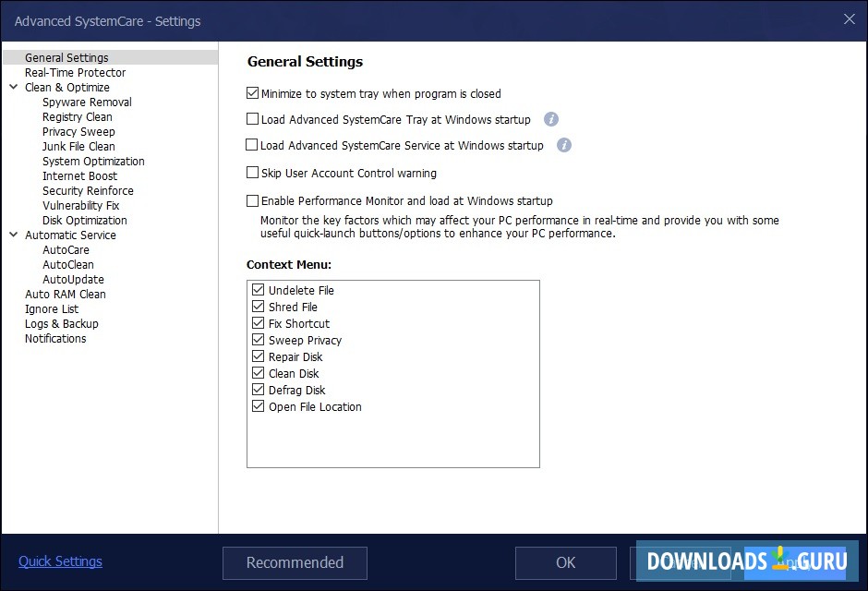This screenshot has height=591, width=868.
Task: Uncheck Shred File in Context Menu list
Action: pyautogui.click(x=258, y=307)
